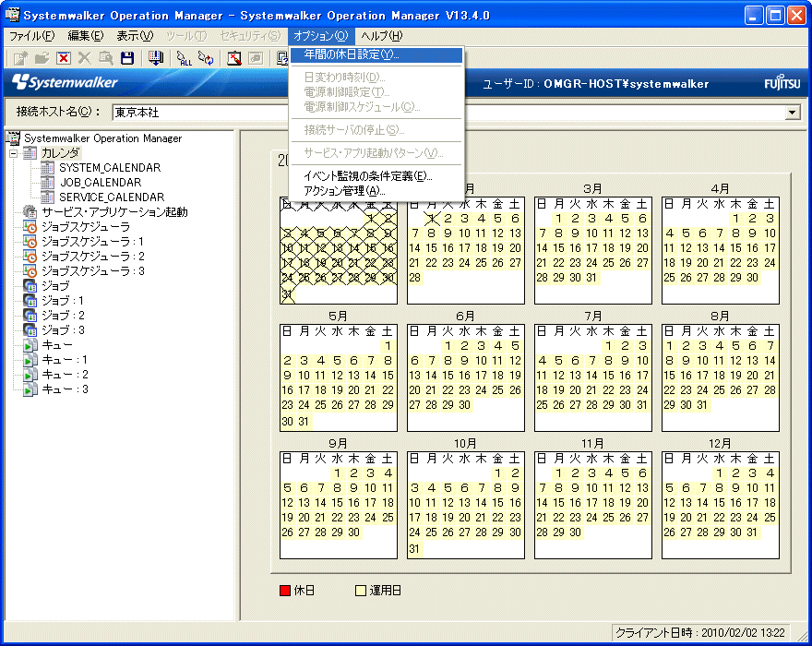Click the ジョブ:3 icon in tree

[x=30, y=330]
